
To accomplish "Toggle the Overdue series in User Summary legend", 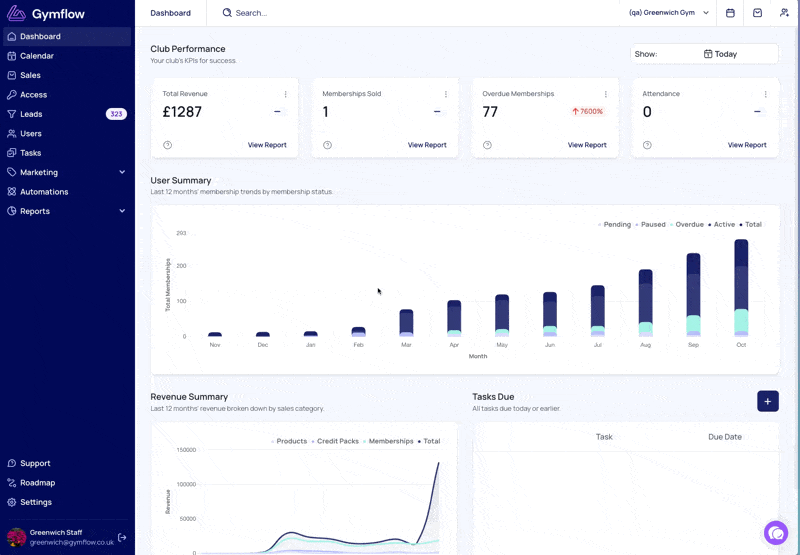I will [x=687, y=224].
